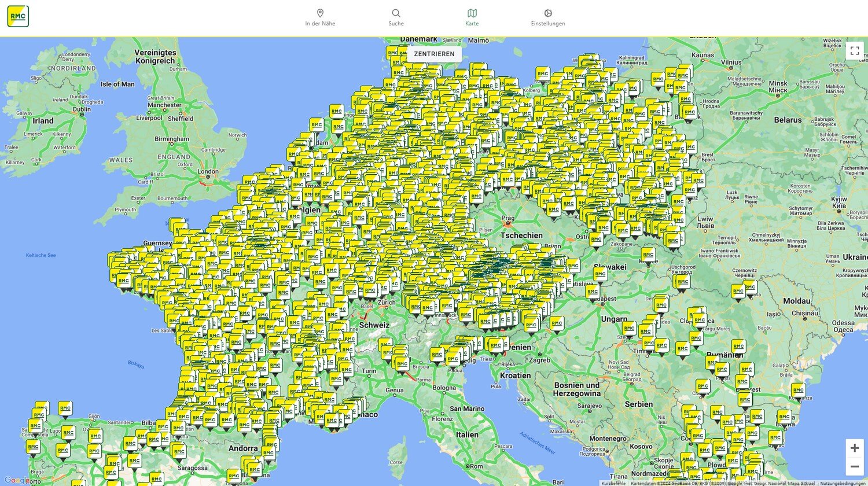Screen dimensions: 868x486
Task: Click the Rom city label
Action: pyautogui.click(x=476, y=466)
